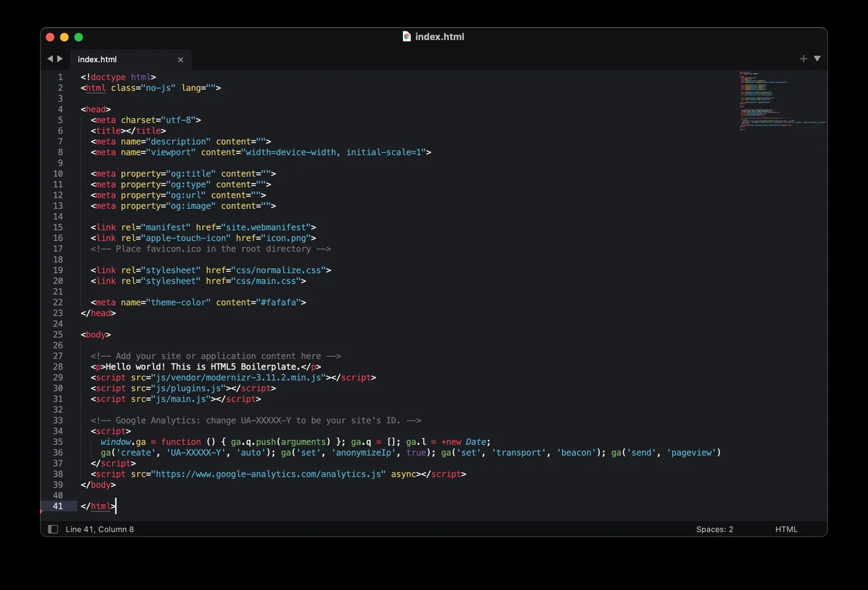The image size is (868, 590).
Task: Click the opening body tag
Action: click(x=96, y=334)
